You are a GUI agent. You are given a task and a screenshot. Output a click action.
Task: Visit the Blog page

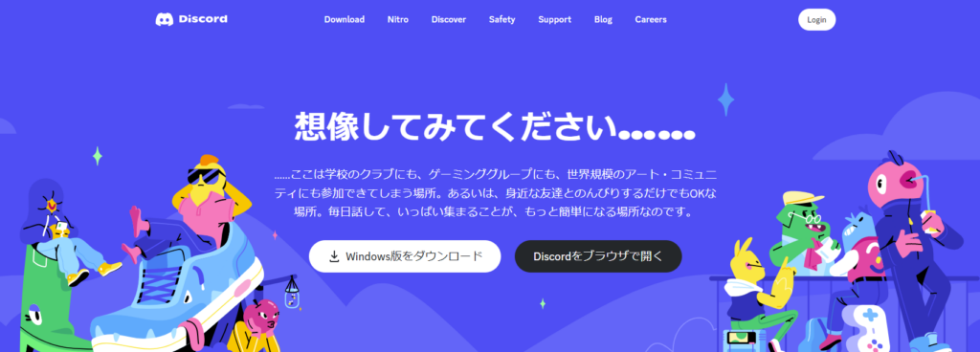click(603, 19)
